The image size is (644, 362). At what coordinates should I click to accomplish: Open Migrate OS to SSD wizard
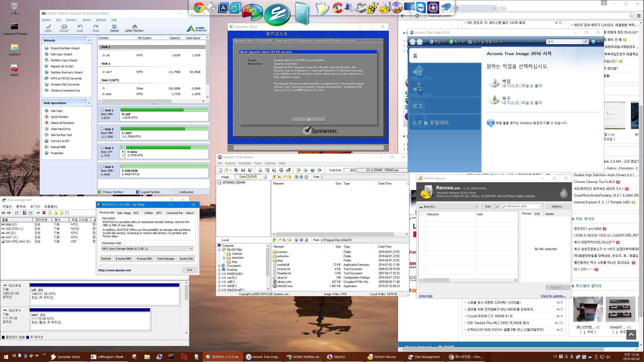click(62, 66)
